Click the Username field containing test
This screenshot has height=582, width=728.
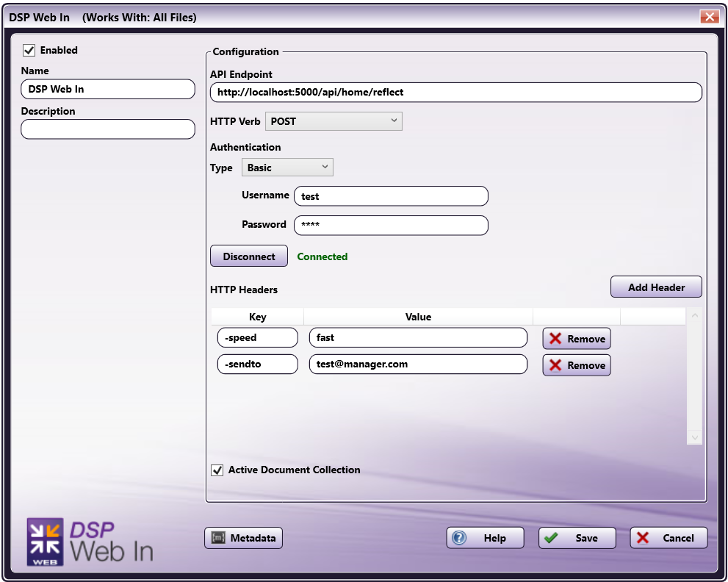(x=391, y=196)
